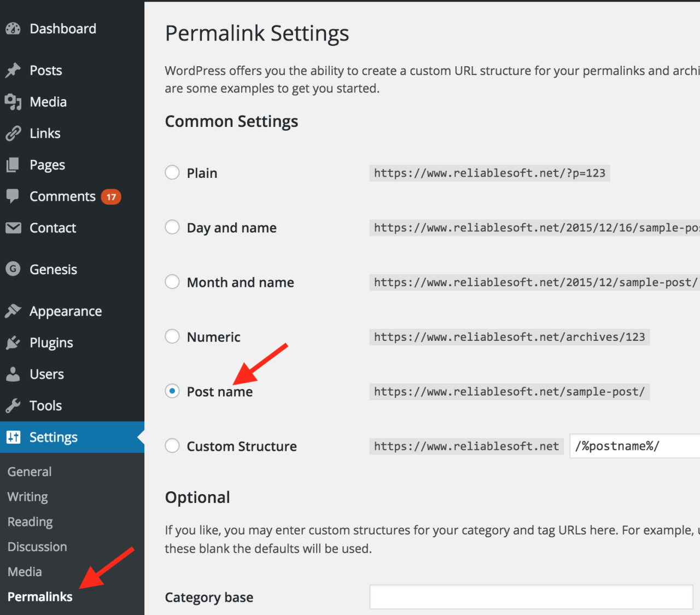The height and width of the screenshot is (615, 700).
Task: Open Links using the chain icon
Action: pyautogui.click(x=13, y=133)
